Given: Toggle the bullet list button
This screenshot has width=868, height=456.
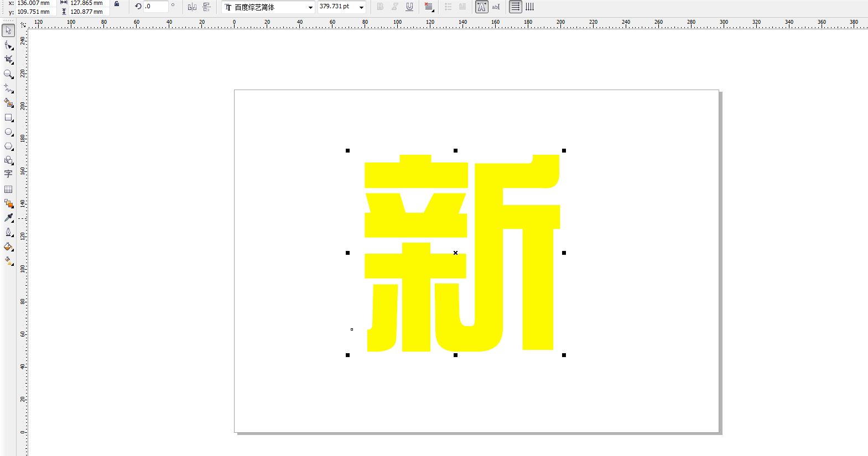Looking at the screenshot, I should (448, 7).
